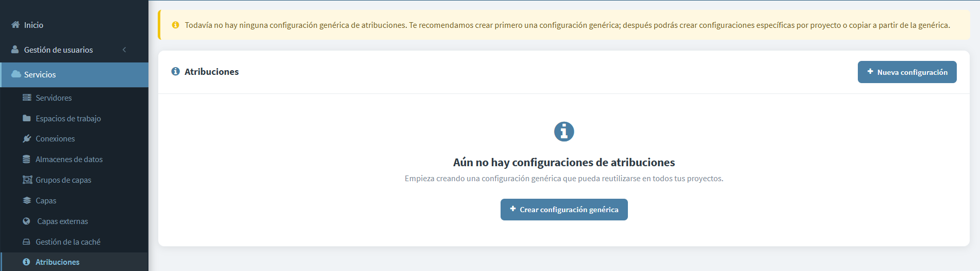The width and height of the screenshot is (980, 271).
Task: Click the plus icon in Nueva configuración
Action: tap(870, 72)
